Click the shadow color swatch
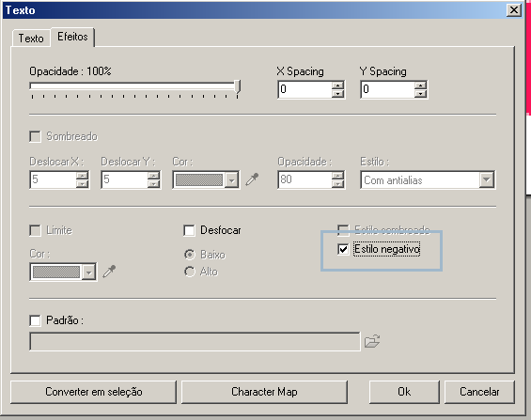 199,179
